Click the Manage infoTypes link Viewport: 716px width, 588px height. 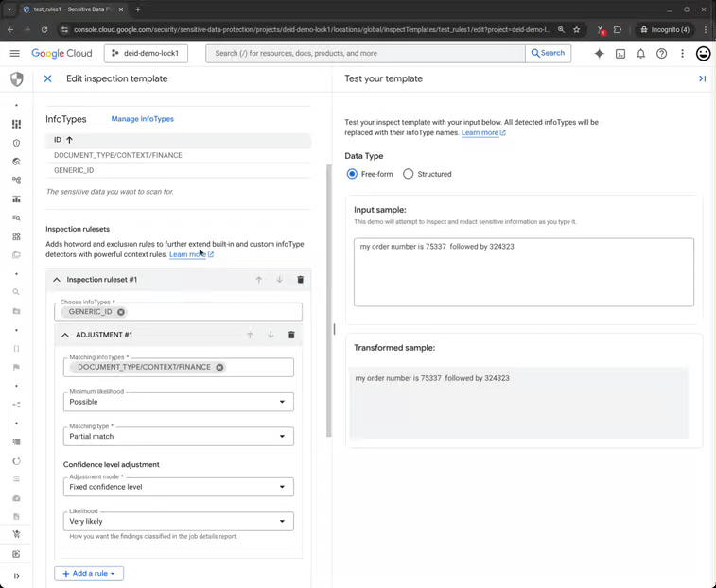pyautogui.click(x=143, y=119)
